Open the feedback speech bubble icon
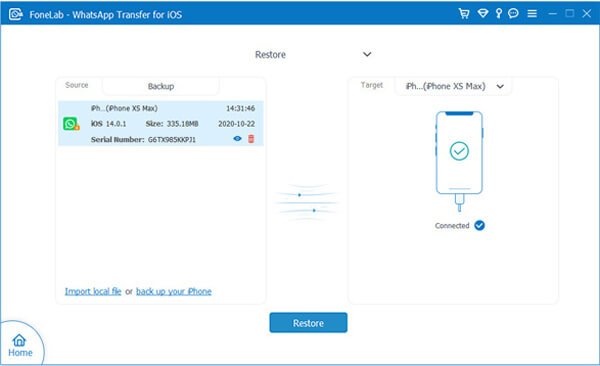This screenshot has width=600, height=366. pos(513,14)
